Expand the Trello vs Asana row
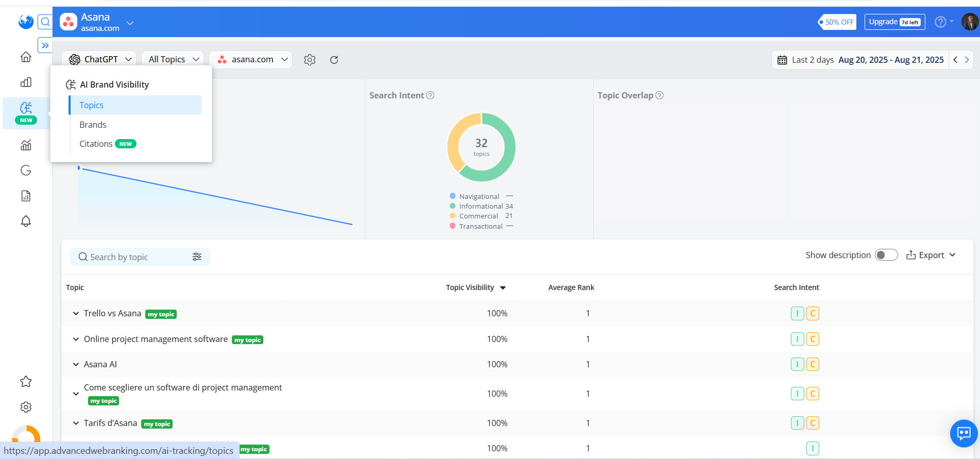The width and height of the screenshot is (980, 459). click(76, 313)
